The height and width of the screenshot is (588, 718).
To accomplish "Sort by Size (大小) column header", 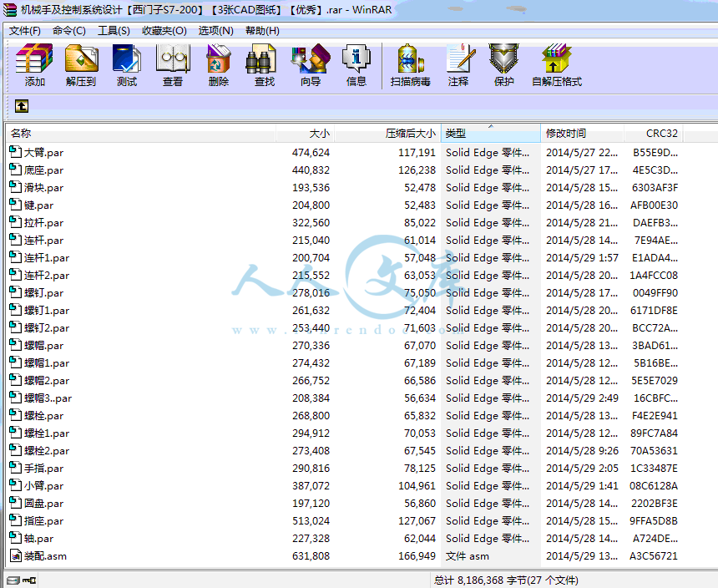I will (x=306, y=134).
